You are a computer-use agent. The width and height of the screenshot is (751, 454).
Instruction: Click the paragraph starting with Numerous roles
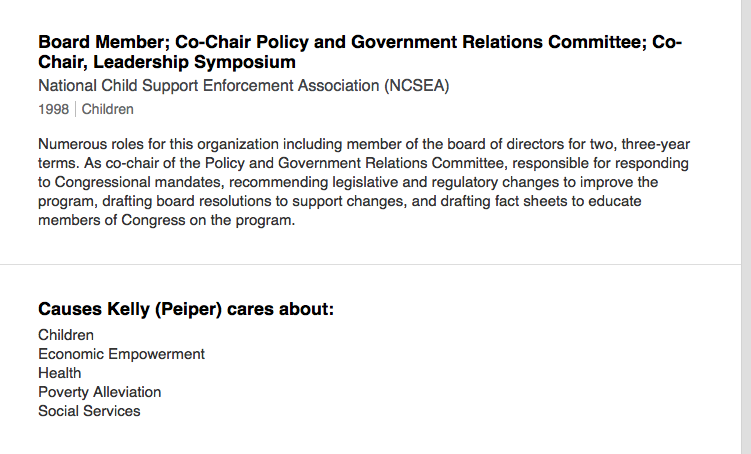click(x=364, y=183)
